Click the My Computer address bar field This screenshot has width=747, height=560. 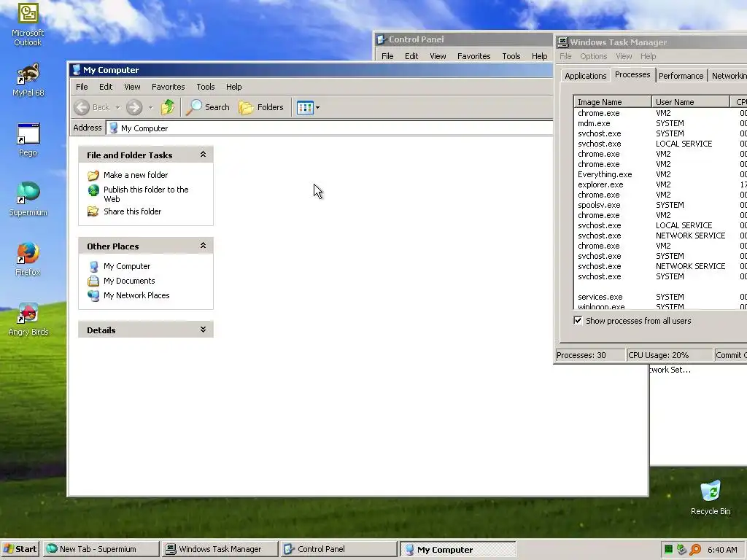(329, 128)
